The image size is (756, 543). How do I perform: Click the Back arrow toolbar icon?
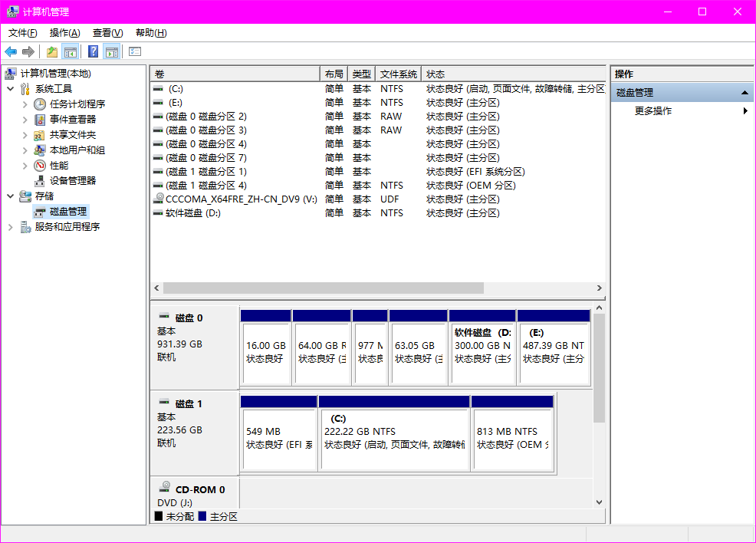(x=11, y=51)
